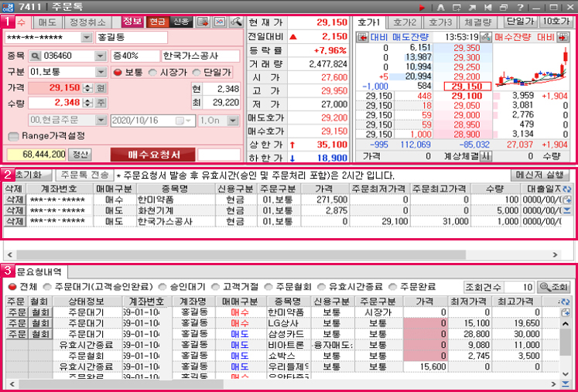
Task: Select the 주문철회 filter radio button
Action: [x=268, y=287]
